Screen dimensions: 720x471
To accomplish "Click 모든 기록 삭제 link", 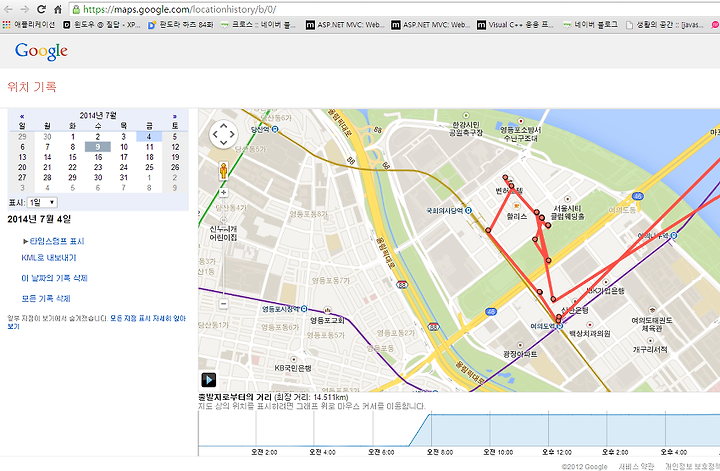I will click(x=46, y=298).
